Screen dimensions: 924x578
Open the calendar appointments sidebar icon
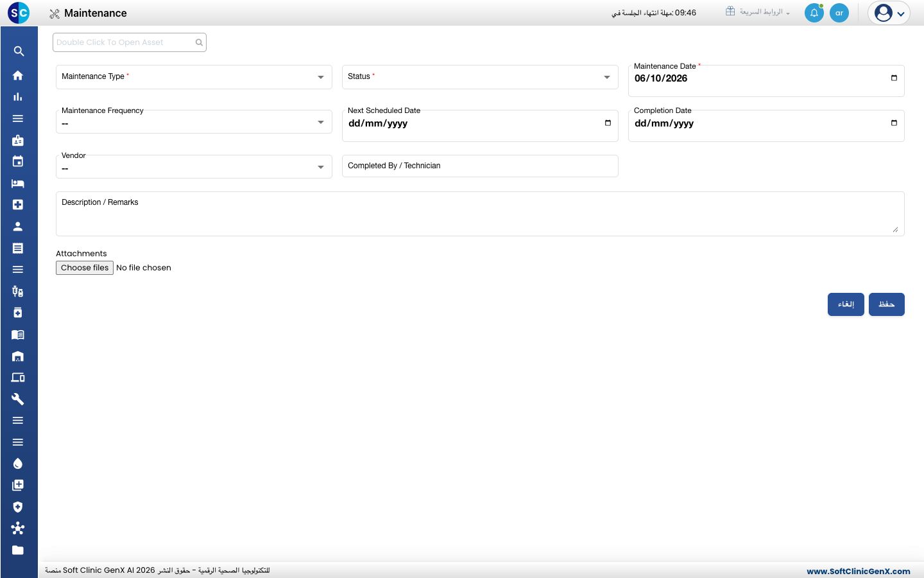tap(18, 161)
